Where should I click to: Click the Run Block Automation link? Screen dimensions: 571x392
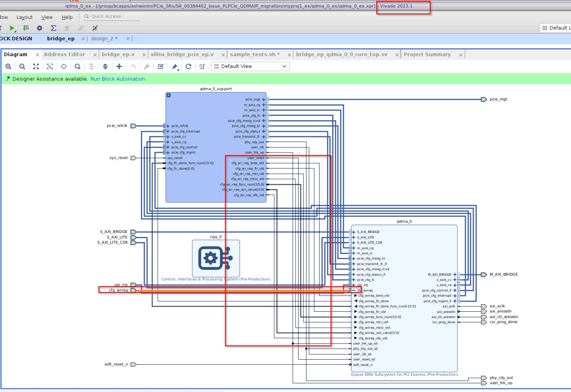tap(118, 79)
